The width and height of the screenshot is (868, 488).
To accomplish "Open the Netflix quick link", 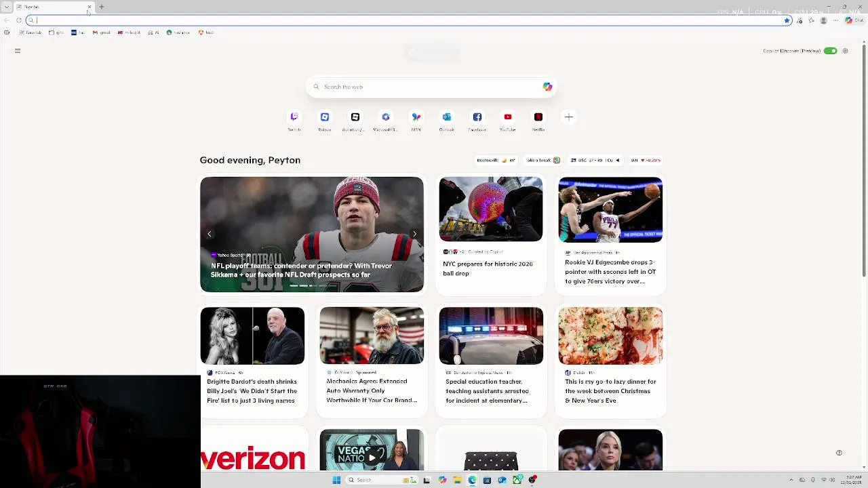I will [x=538, y=117].
